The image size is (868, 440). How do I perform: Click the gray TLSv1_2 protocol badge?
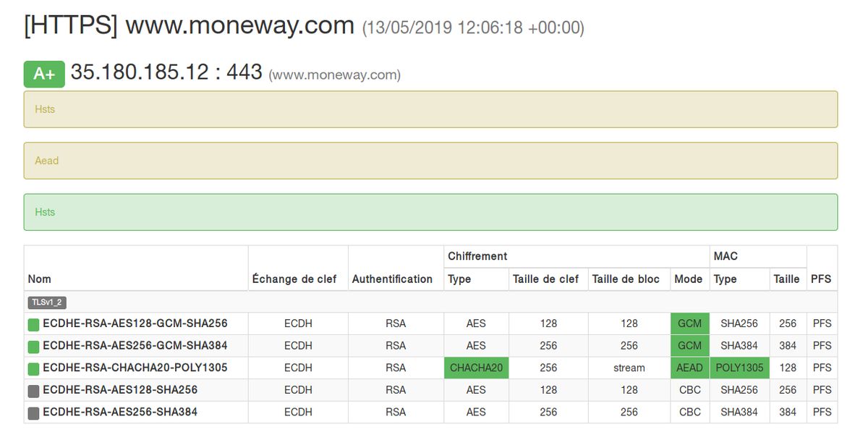click(47, 302)
